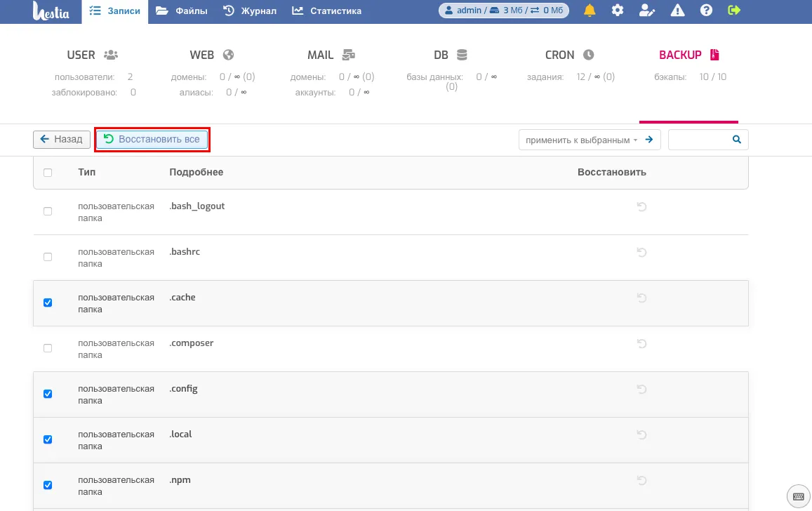Screen dimensions: 812x511
Task: Click the BACKUP file icon
Action: pos(714,55)
